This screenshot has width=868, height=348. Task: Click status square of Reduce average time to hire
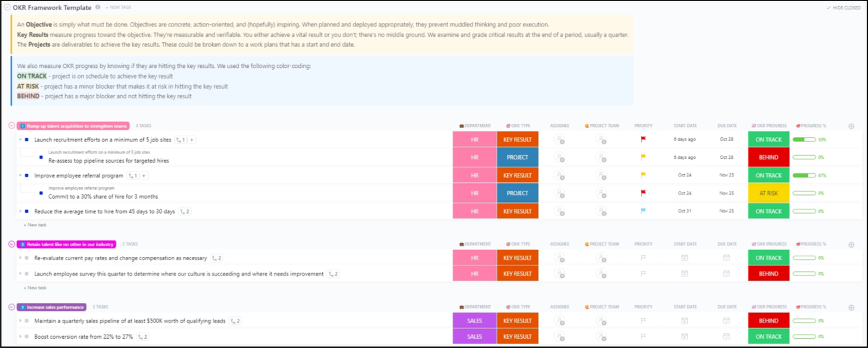coord(27,211)
